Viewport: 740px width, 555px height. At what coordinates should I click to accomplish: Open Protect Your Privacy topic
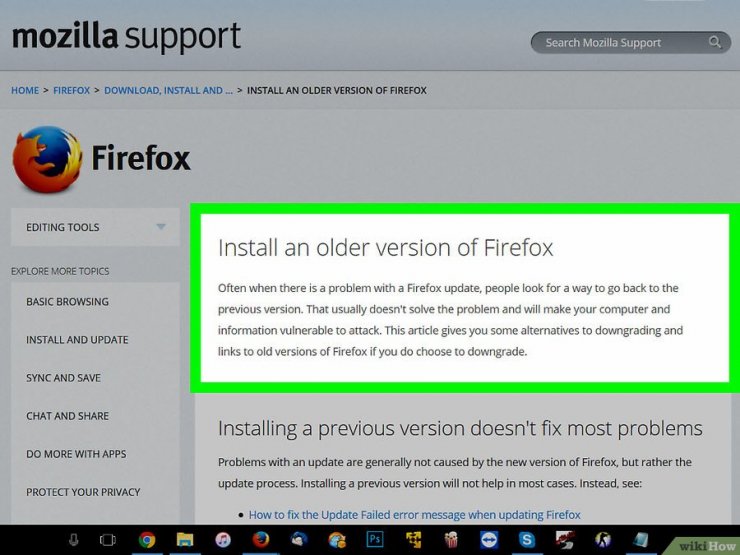click(83, 492)
